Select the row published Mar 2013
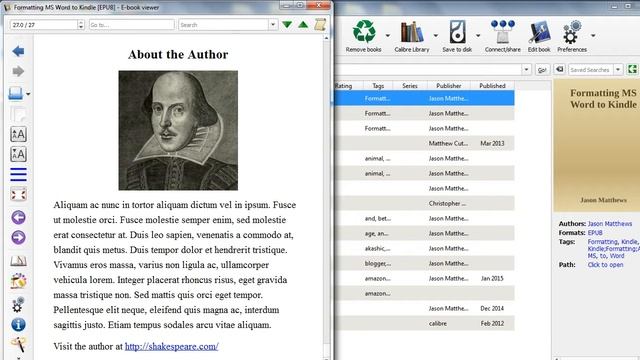The image size is (640, 360). [x=424, y=143]
